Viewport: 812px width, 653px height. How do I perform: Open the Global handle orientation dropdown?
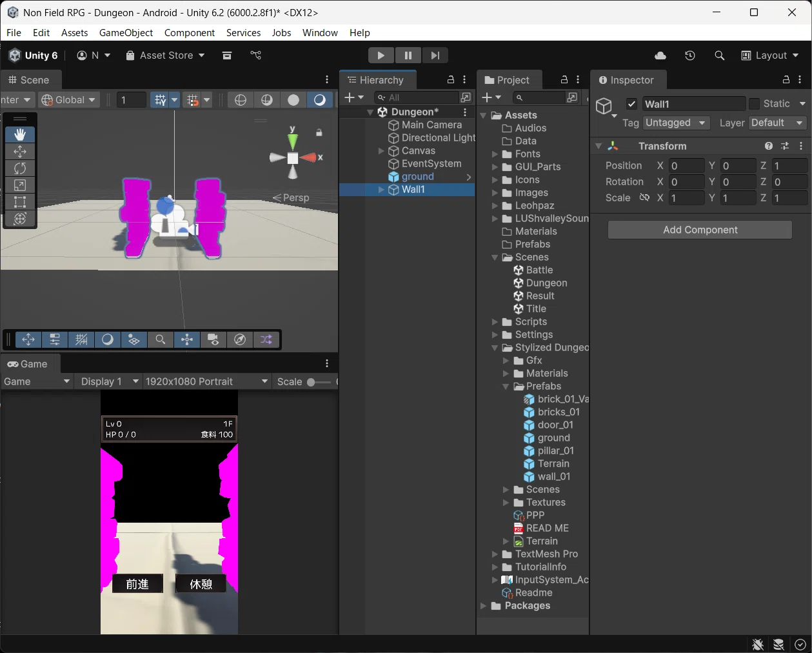68,100
